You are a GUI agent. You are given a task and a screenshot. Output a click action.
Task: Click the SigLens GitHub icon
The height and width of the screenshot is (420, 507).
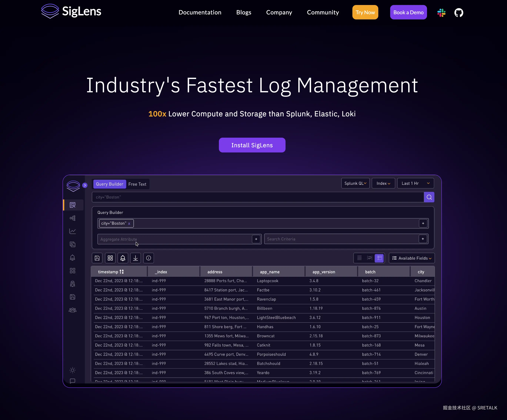pyautogui.click(x=458, y=13)
